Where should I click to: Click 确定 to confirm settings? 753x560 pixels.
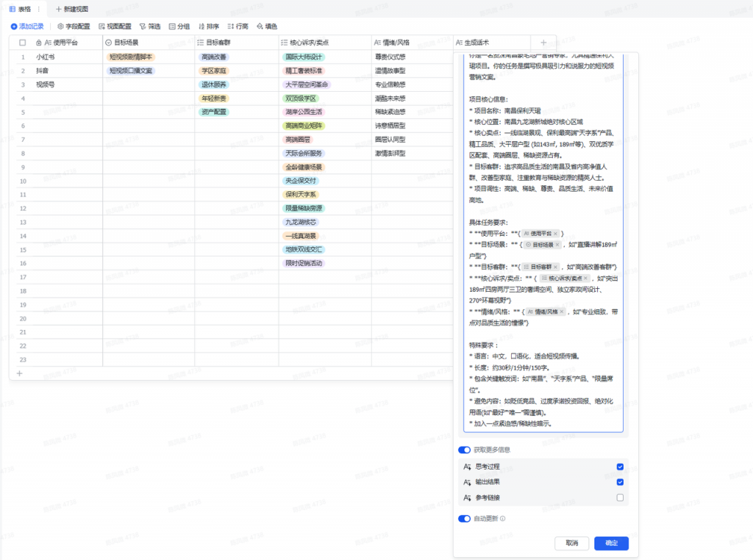coord(611,543)
